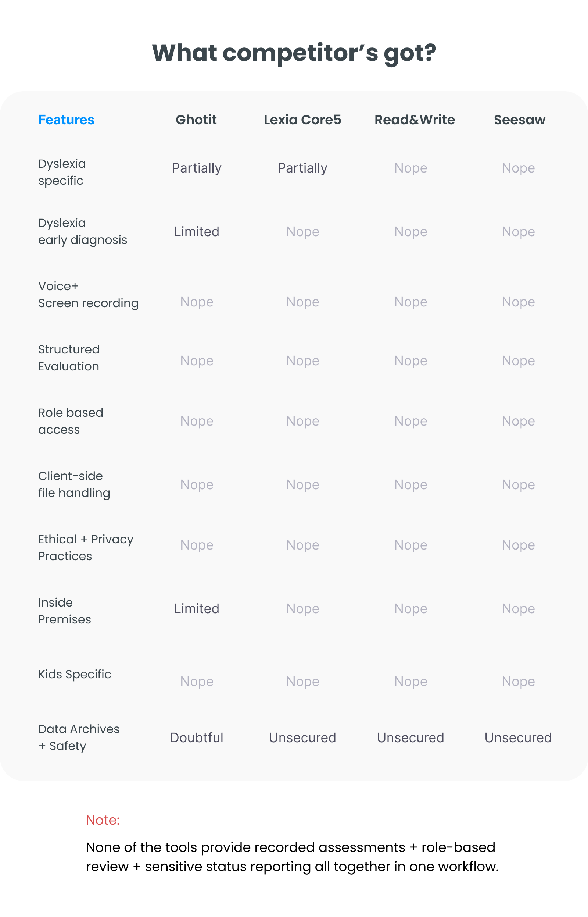Click "Partially" in the Lexia Core5 column
The height and width of the screenshot is (917, 588).
(x=302, y=168)
